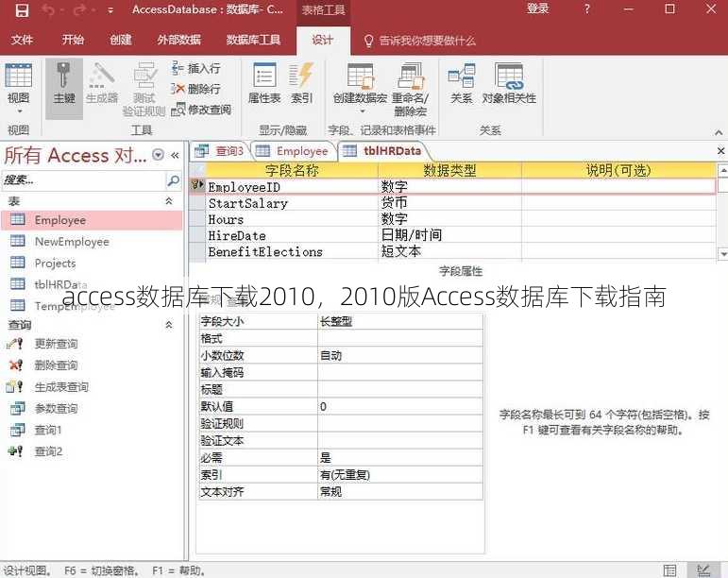The image size is (728, 578).
Task: Switch to the 数据库工具 ribbon tab
Action: click(253, 40)
